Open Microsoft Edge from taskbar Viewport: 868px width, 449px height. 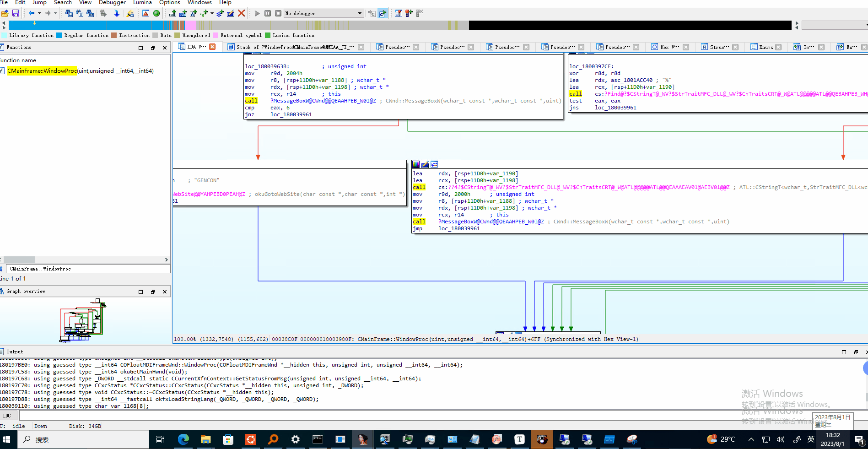(x=183, y=439)
